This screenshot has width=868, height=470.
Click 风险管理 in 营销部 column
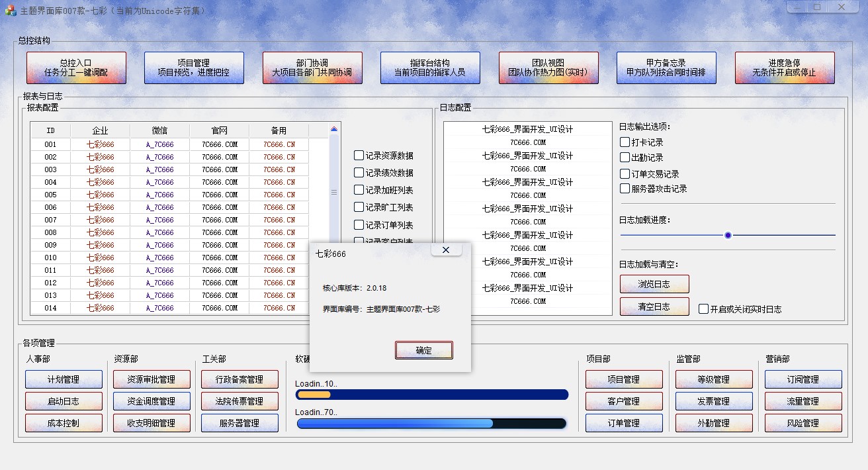[x=803, y=423]
